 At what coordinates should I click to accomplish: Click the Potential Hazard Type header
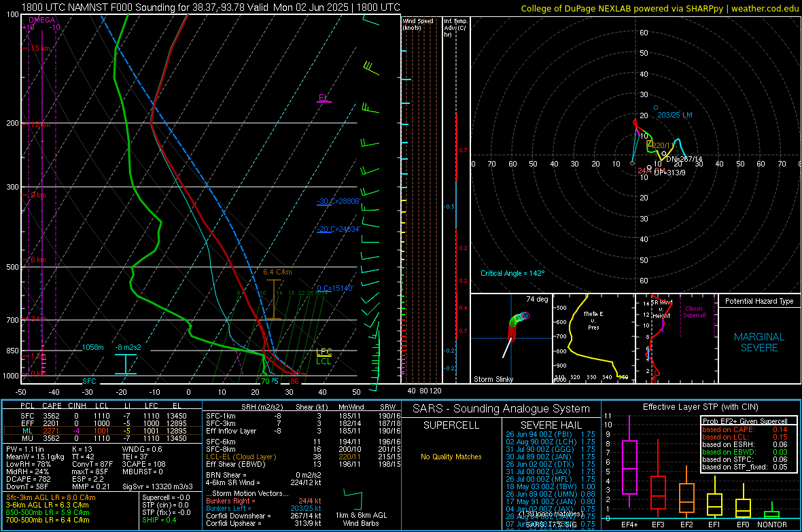pyautogui.click(x=759, y=301)
